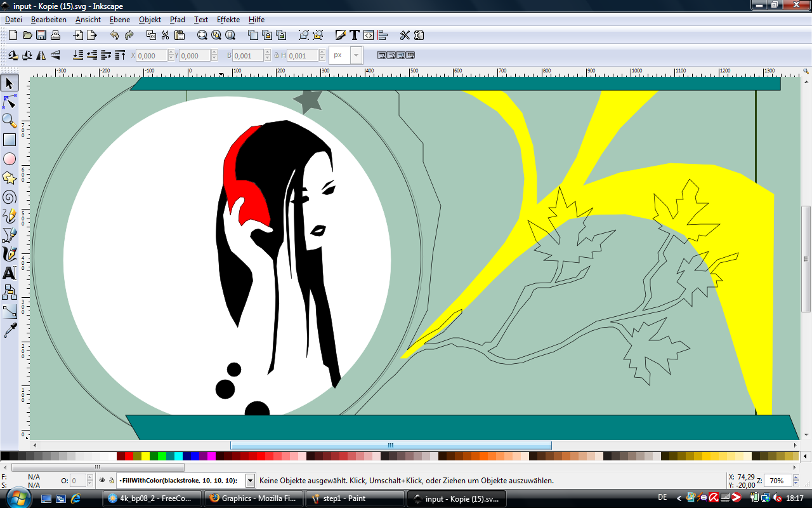Open the XML editor from toolbar

368,35
